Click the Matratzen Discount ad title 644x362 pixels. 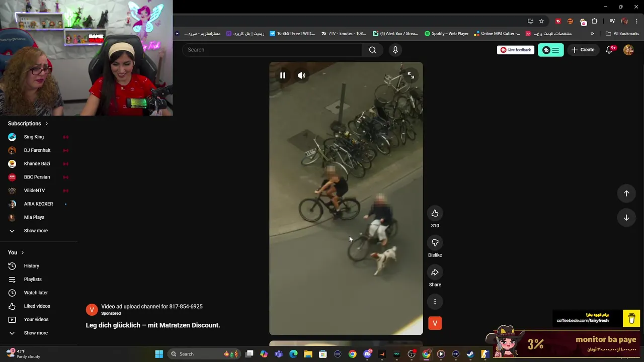(x=153, y=325)
